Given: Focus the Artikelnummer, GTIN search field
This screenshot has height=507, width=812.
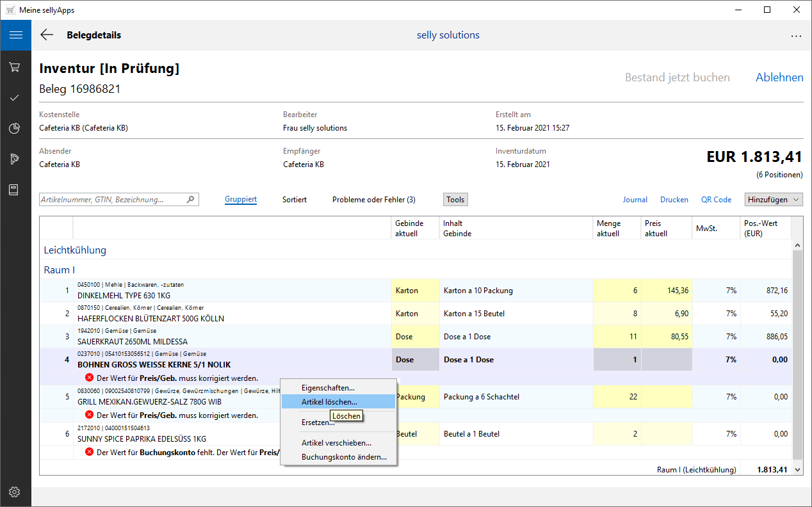Looking at the screenshot, I should point(112,200).
